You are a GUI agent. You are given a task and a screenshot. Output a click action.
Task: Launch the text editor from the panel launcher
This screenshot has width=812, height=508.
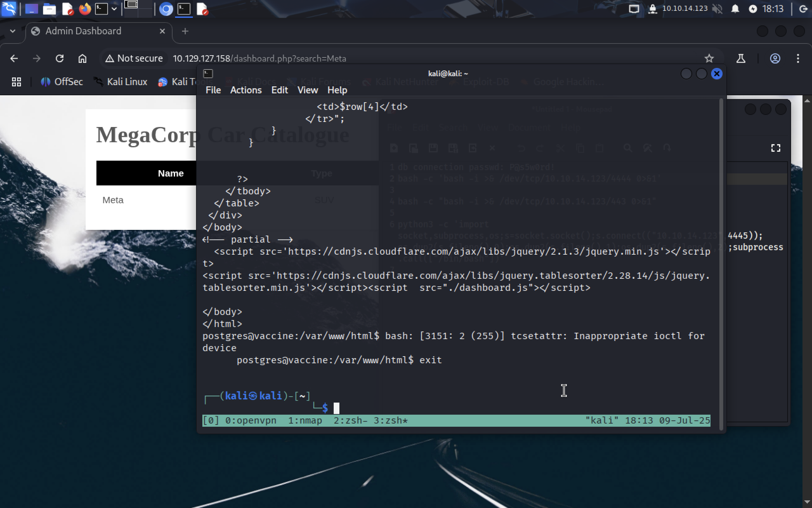[x=68, y=9]
